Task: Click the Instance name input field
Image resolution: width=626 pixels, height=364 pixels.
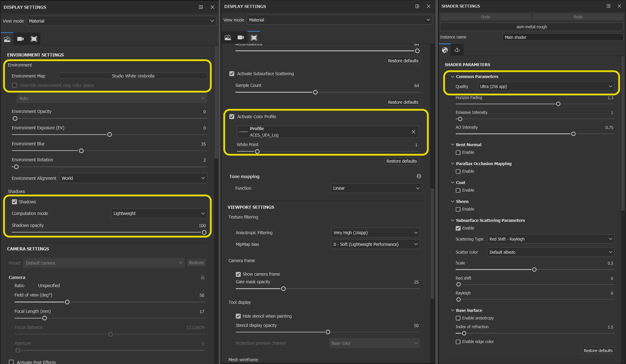Action: pyautogui.click(x=562, y=37)
